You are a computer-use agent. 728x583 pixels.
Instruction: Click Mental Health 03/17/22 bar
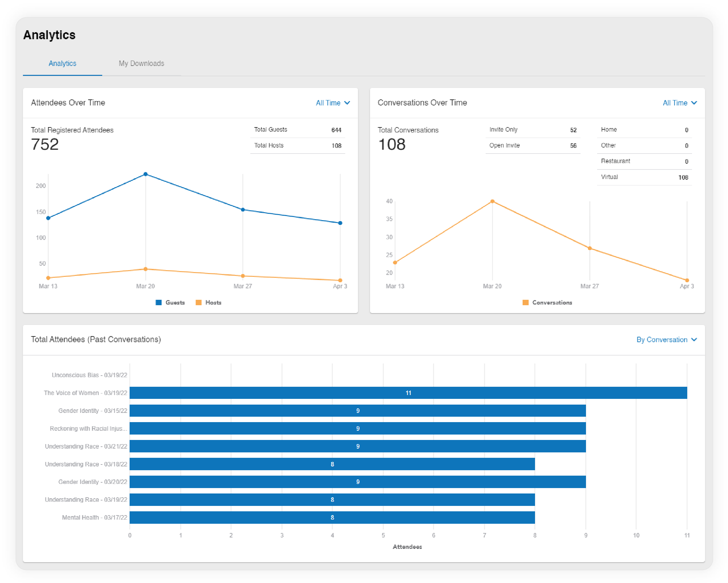click(x=332, y=517)
